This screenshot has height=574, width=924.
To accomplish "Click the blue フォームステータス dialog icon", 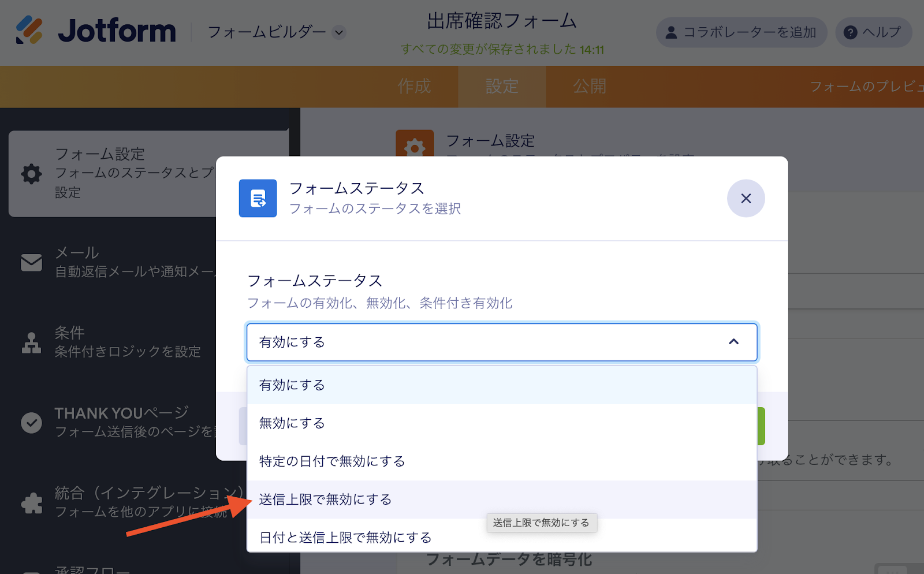I will [x=258, y=199].
